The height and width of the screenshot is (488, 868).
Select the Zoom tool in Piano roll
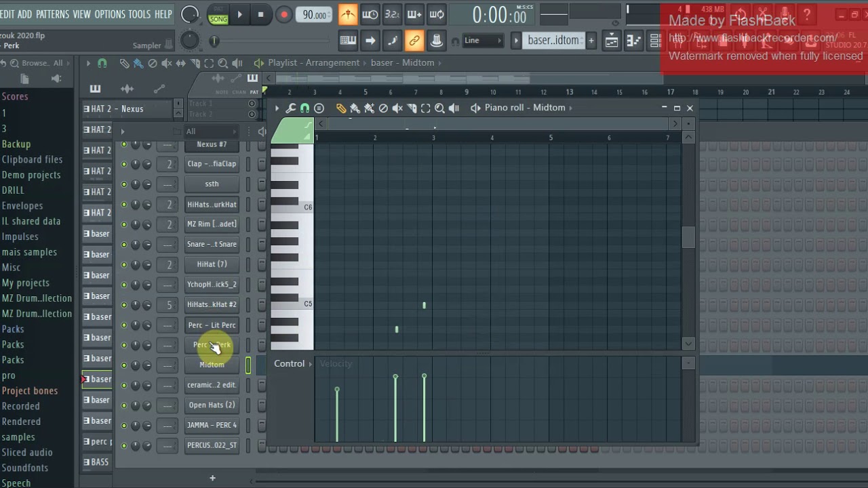point(439,108)
